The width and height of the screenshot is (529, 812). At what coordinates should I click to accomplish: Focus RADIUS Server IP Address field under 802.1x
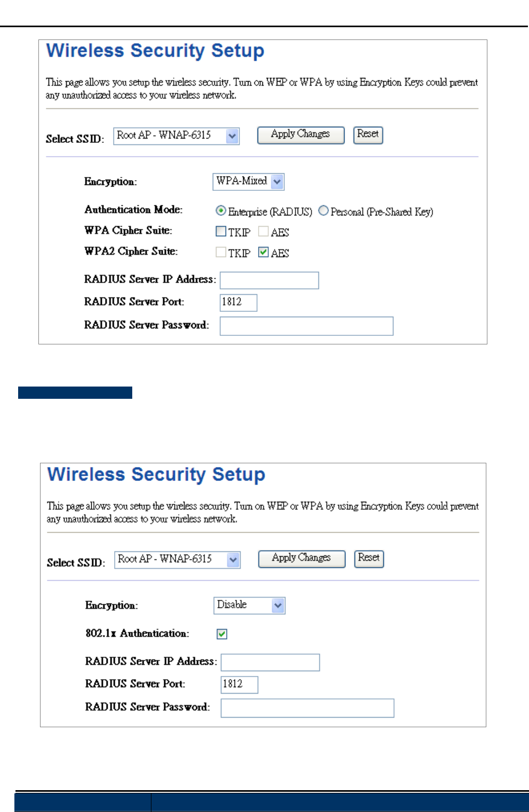270,662
